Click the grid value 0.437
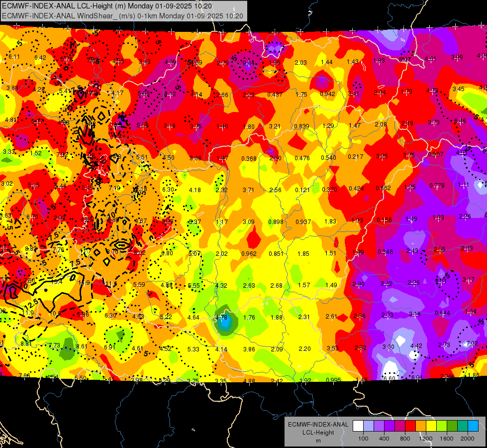 pyautogui.click(x=275, y=94)
